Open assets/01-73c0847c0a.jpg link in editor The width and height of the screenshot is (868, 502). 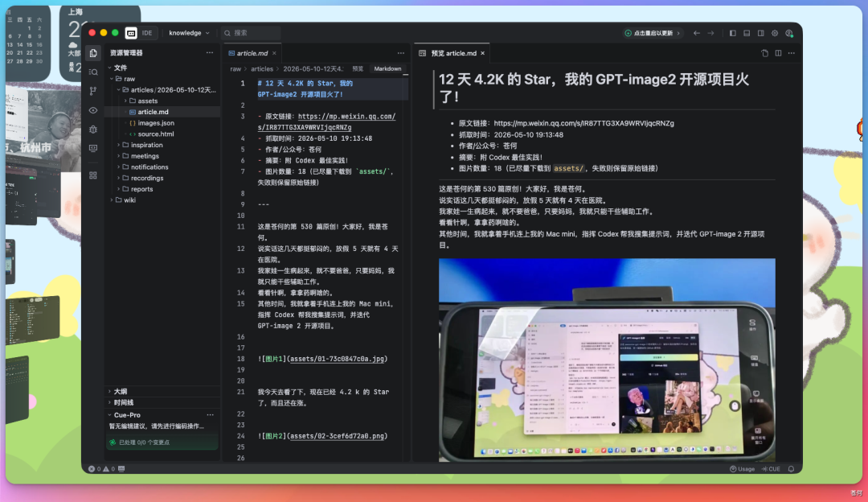[337, 359]
